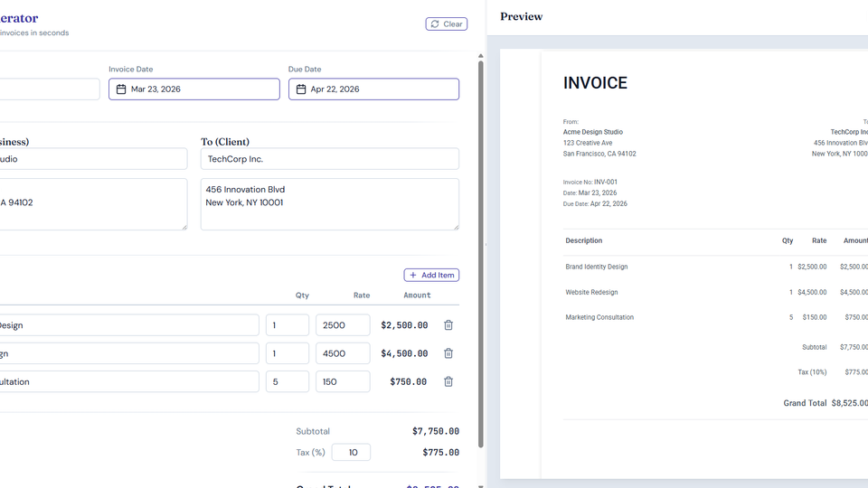
Task: Click the calendar icon in Due Date
Action: tap(301, 89)
